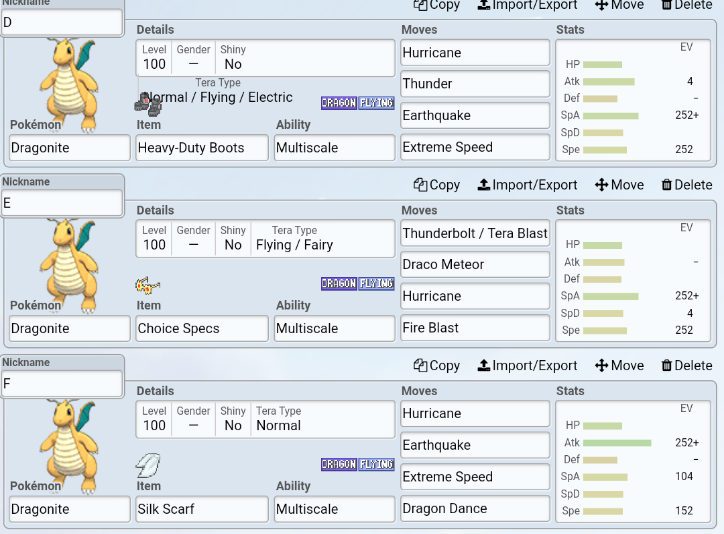Click Pokémon name field of Dragonite E
Viewport: 724px width, 534px height.
70,328
